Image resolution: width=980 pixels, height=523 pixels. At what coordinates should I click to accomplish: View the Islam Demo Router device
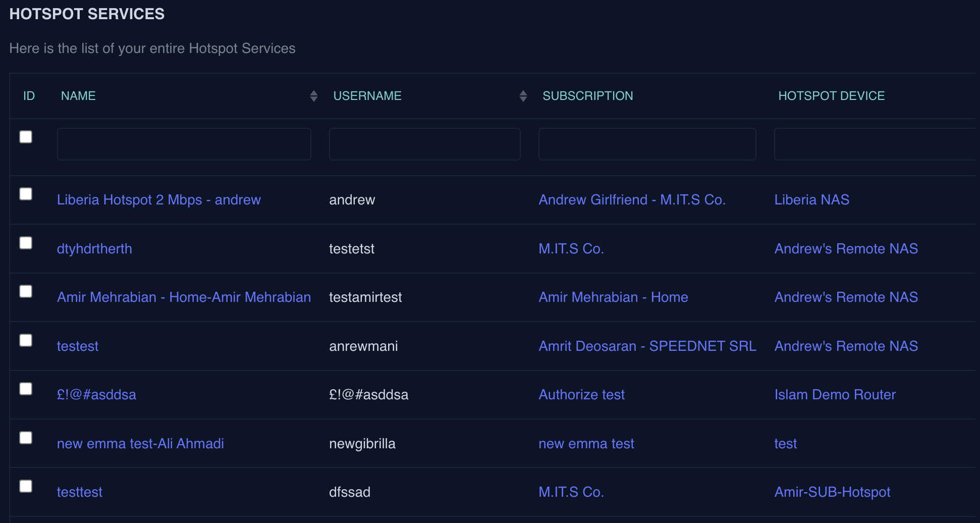click(x=835, y=394)
